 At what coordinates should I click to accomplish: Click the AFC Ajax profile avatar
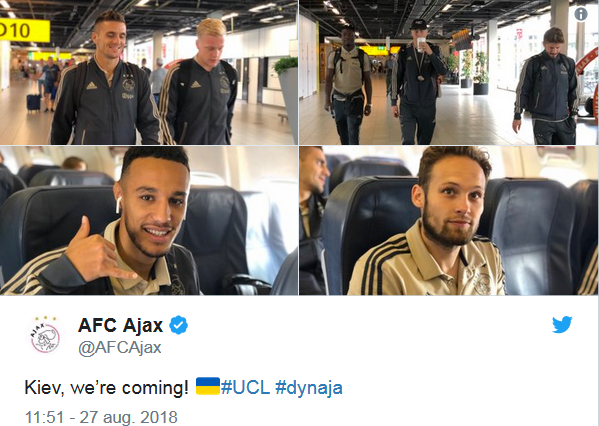click(x=45, y=336)
